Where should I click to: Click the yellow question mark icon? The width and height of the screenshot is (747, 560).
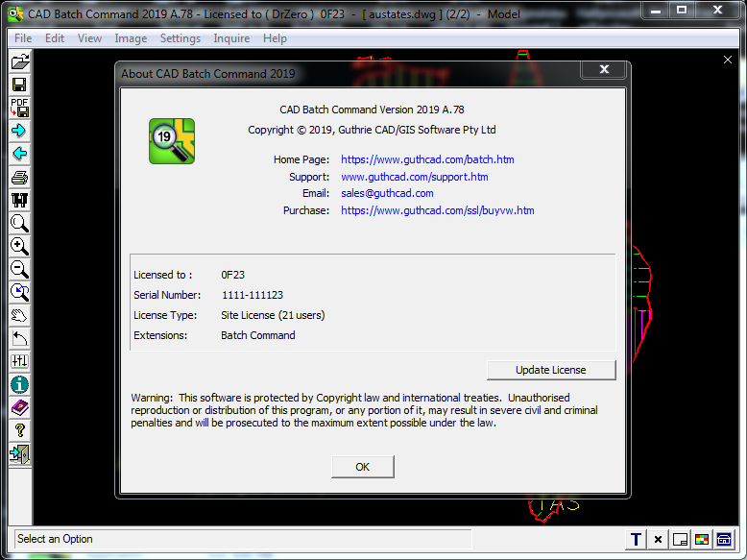(x=20, y=430)
